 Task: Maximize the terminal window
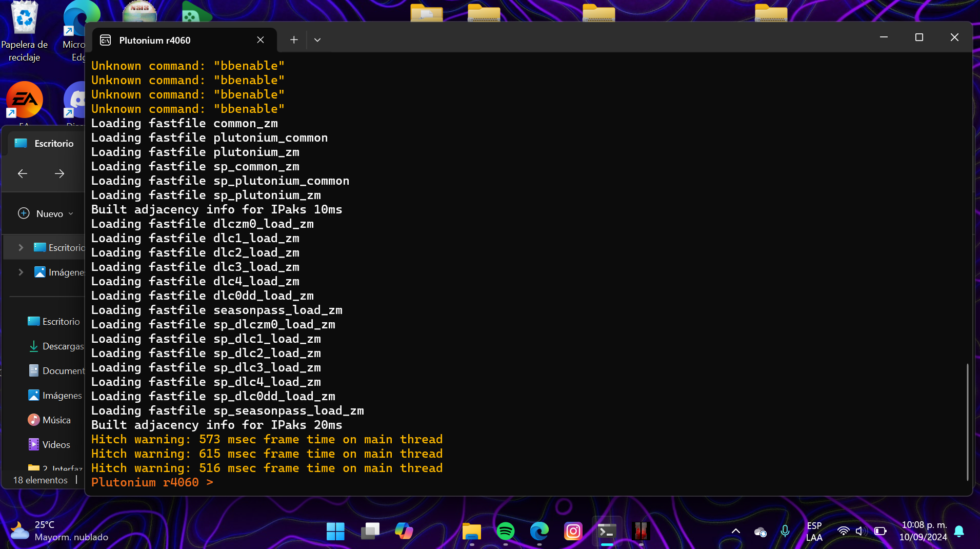[919, 37]
